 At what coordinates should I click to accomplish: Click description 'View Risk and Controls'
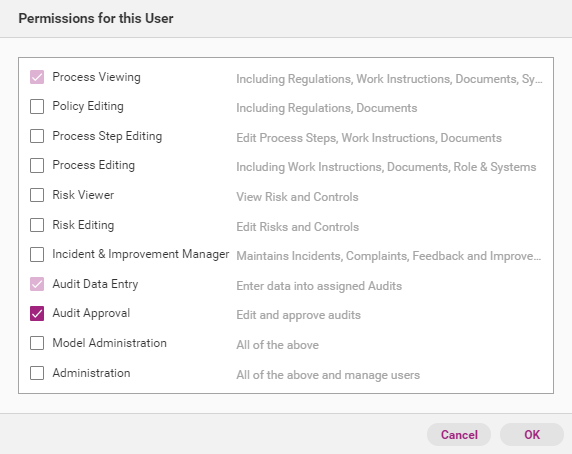[x=297, y=197]
